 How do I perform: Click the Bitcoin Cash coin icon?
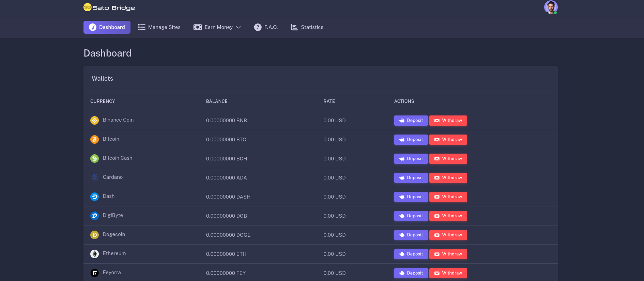pyautogui.click(x=94, y=158)
